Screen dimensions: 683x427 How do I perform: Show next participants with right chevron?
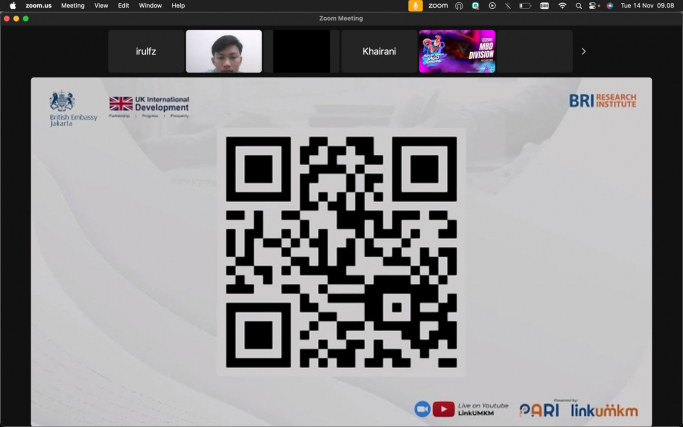tap(583, 51)
